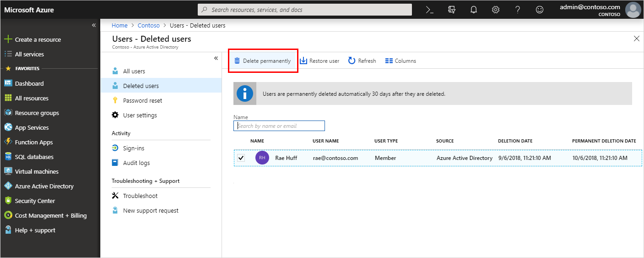
Task: Click the Resource groups cube icon
Action: point(8,113)
